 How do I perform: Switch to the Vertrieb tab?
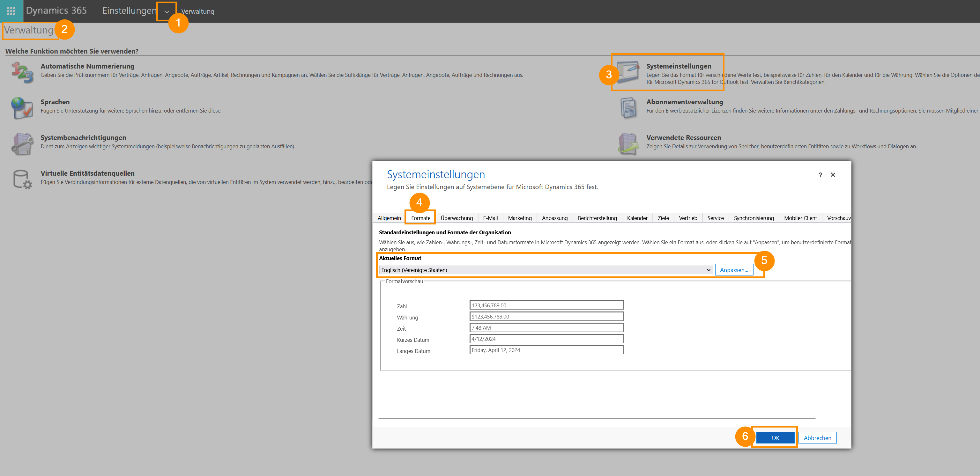[688, 218]
